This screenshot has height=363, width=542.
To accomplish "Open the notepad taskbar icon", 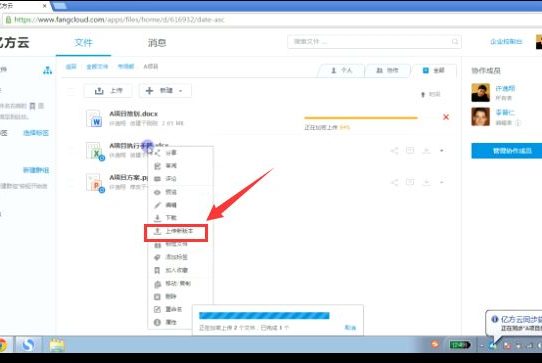I will (x=57, y=345).
